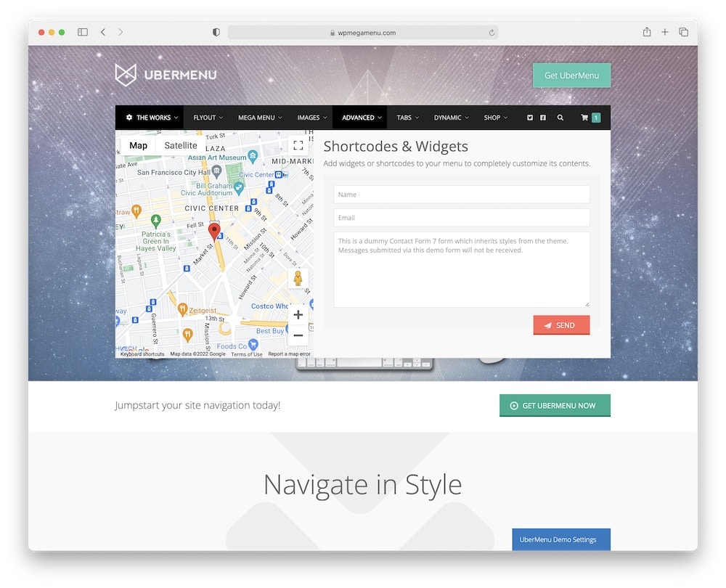This screenshot has width=726, height=588.
Task: Expand the Tabs dropdown
Action: 407,118
